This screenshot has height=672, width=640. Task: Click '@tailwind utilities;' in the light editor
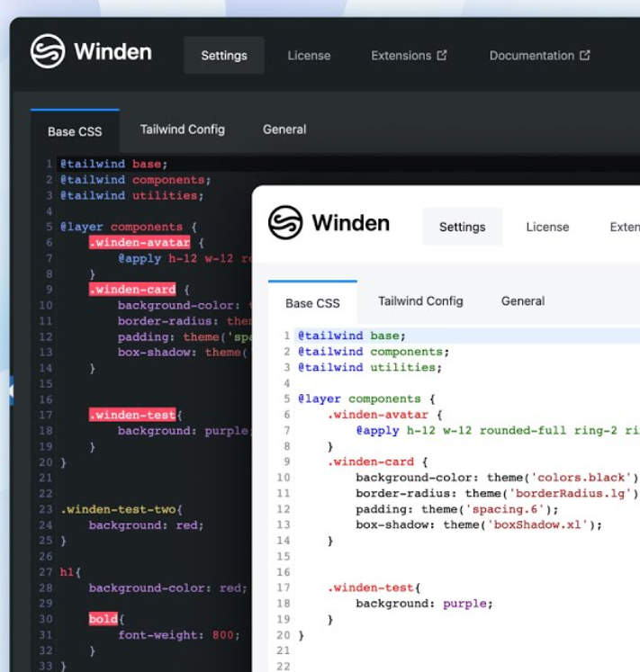[370, 367]
